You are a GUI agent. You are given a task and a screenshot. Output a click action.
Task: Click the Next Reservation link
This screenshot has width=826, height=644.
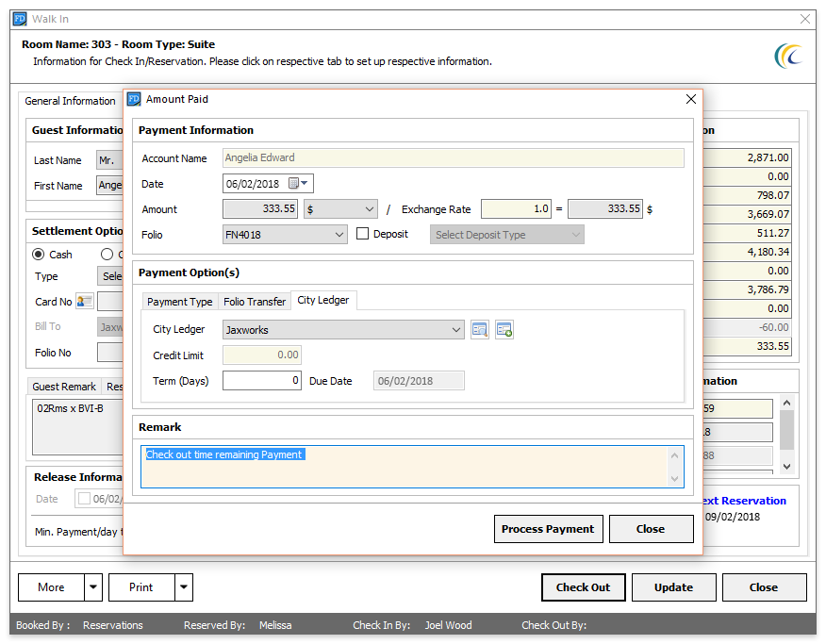tap(745, 501)
